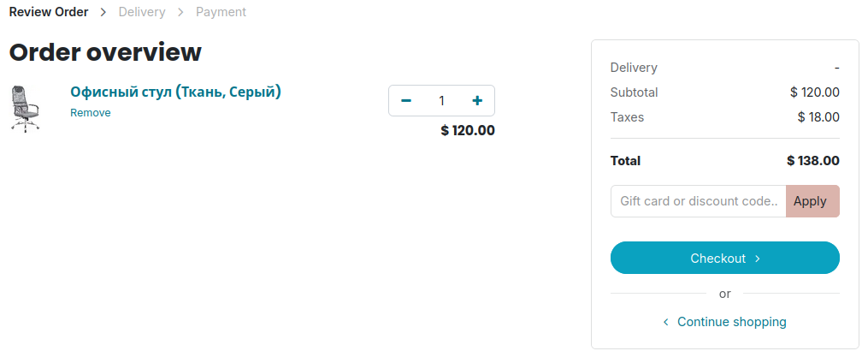This screenshot has height=357, width=868.
Task: Apply the discount code
Action: pos(812,201)
